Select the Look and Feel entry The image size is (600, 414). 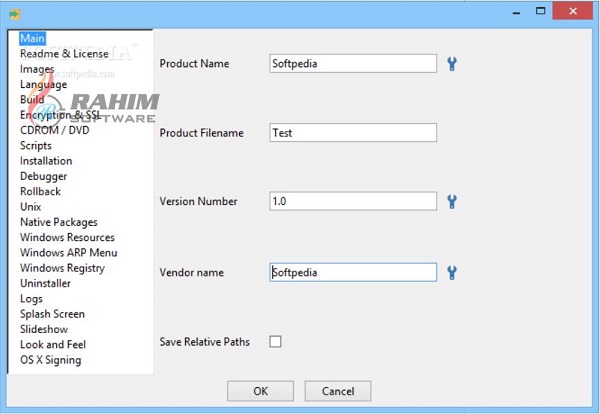[x=53, y=344]
